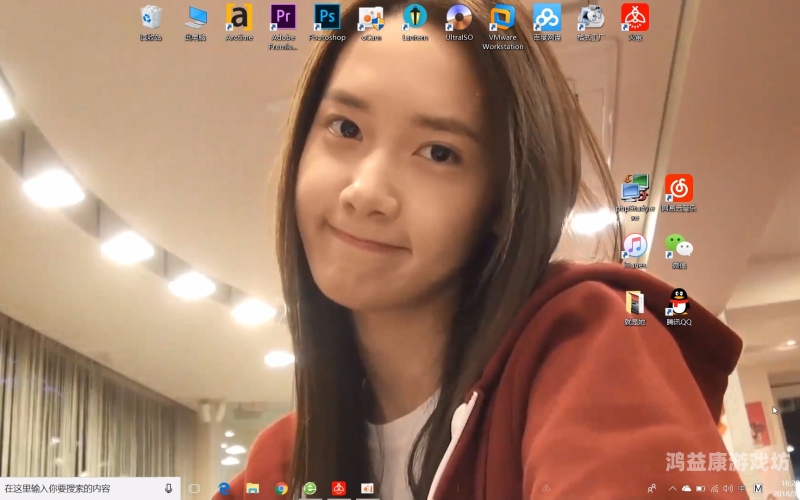Click the Adobe Premiere shortcut
The width and height of the screenshot is (800, 500).
coord(283,27)
